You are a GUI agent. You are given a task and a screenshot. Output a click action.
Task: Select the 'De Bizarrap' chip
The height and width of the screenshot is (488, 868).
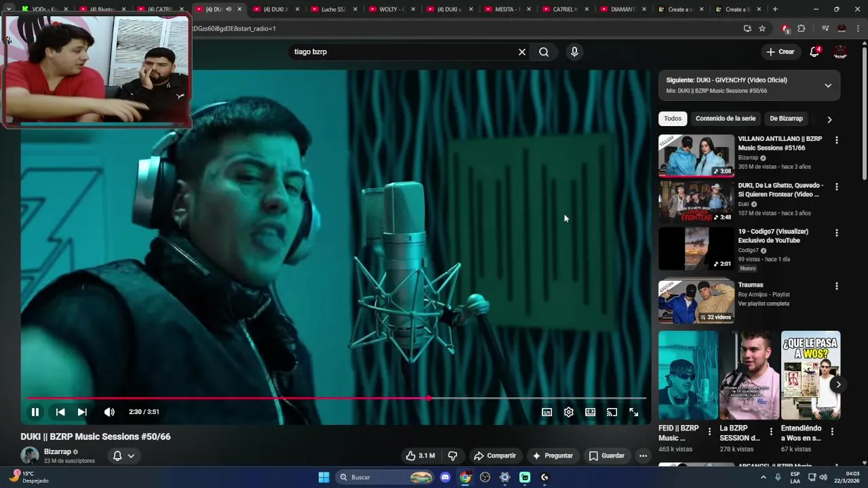click(x=786, y=119)
